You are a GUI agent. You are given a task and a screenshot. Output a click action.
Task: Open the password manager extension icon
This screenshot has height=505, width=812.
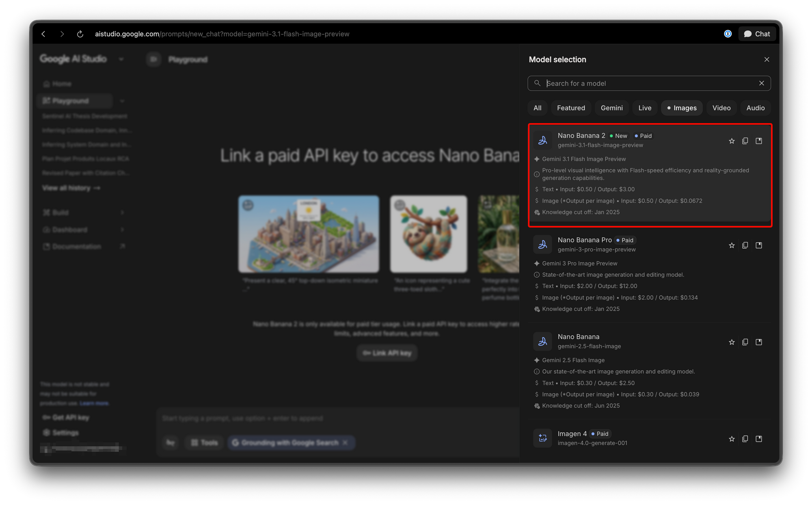coord(728,34)
